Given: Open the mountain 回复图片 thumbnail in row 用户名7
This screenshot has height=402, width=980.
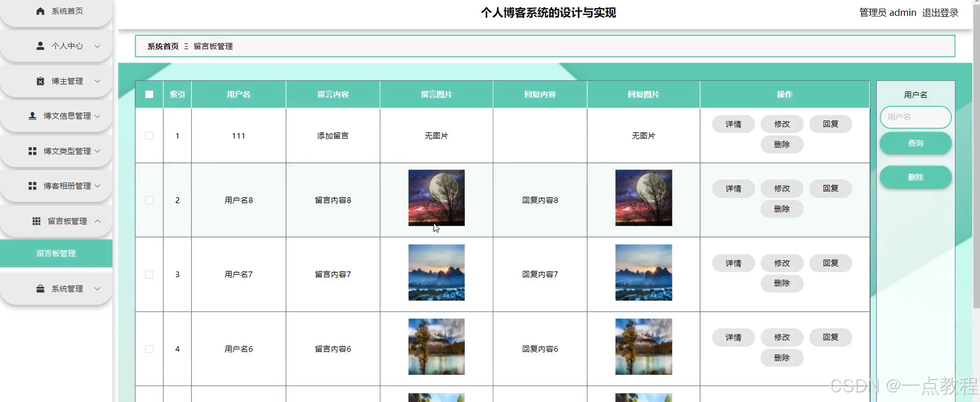Looking at the screenshot, I should click(643, 272).
